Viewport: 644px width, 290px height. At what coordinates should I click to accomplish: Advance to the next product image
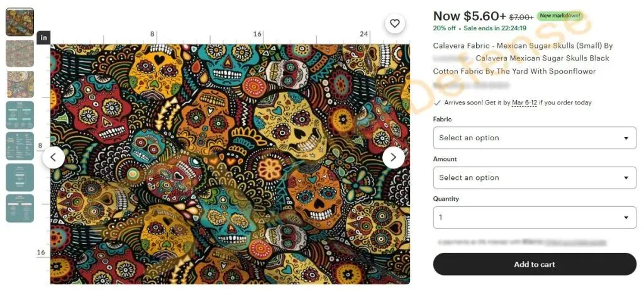click(x=394, y=157)
